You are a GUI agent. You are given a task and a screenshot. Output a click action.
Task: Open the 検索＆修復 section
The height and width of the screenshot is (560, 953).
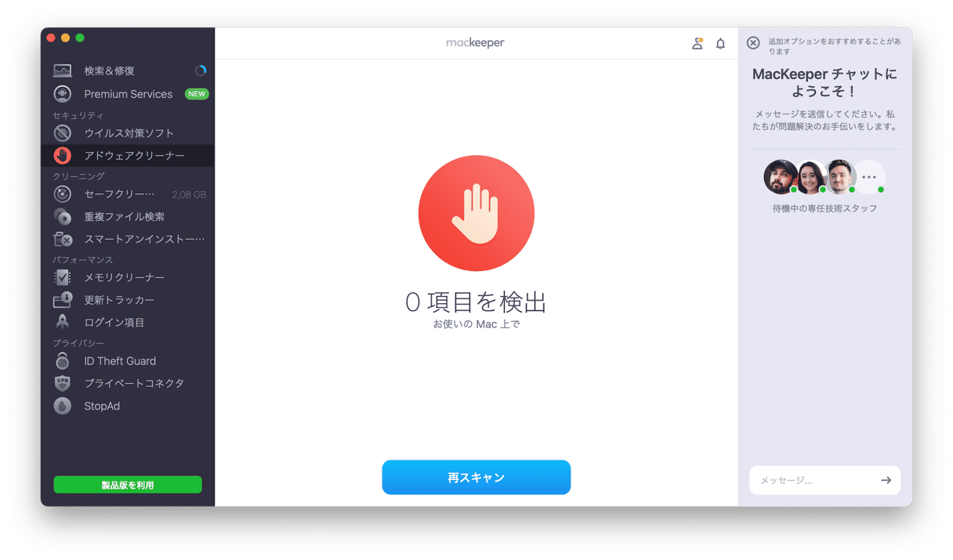(x=127, y=70)
